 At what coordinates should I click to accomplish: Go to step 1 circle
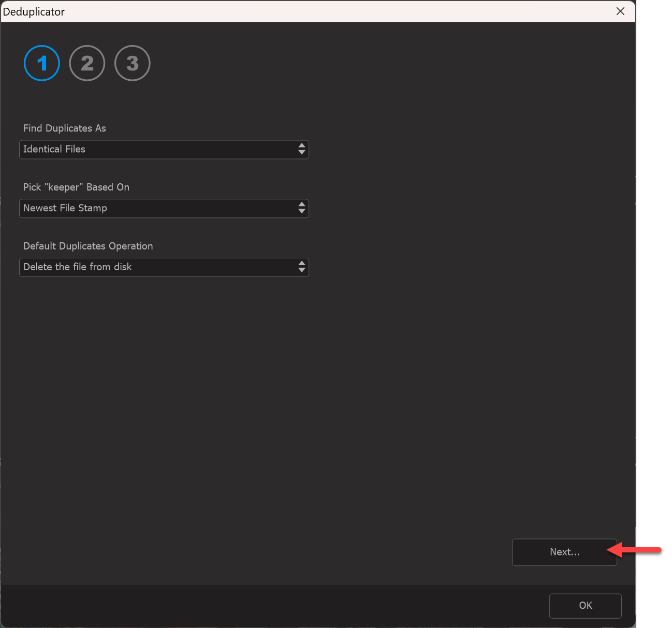coord(42,63)
